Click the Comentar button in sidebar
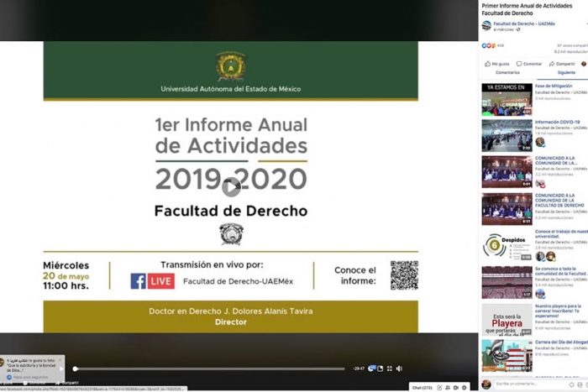This screenshot has width=588, height=392. (x=529, y=64)
